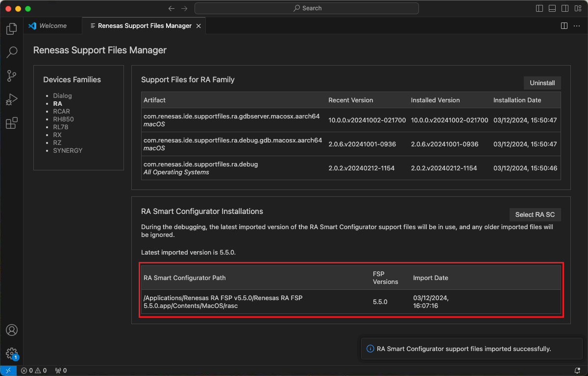Select the RZ device family

tap(57, 143)
